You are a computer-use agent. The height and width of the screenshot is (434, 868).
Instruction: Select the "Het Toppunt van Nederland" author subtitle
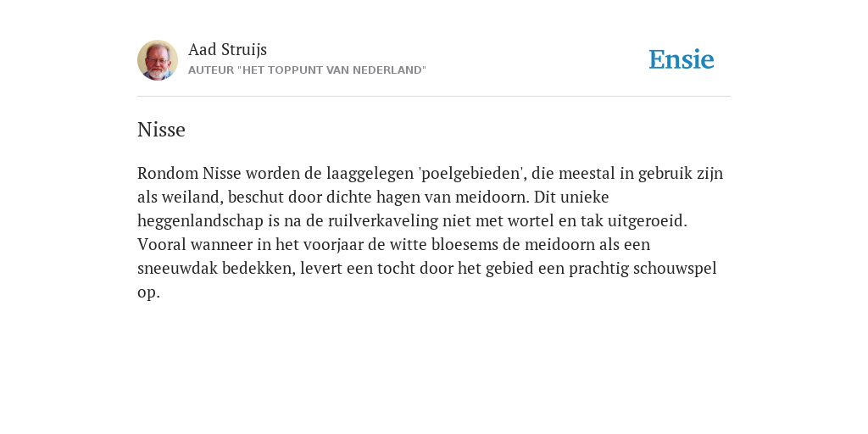click(x=307, y=70)
